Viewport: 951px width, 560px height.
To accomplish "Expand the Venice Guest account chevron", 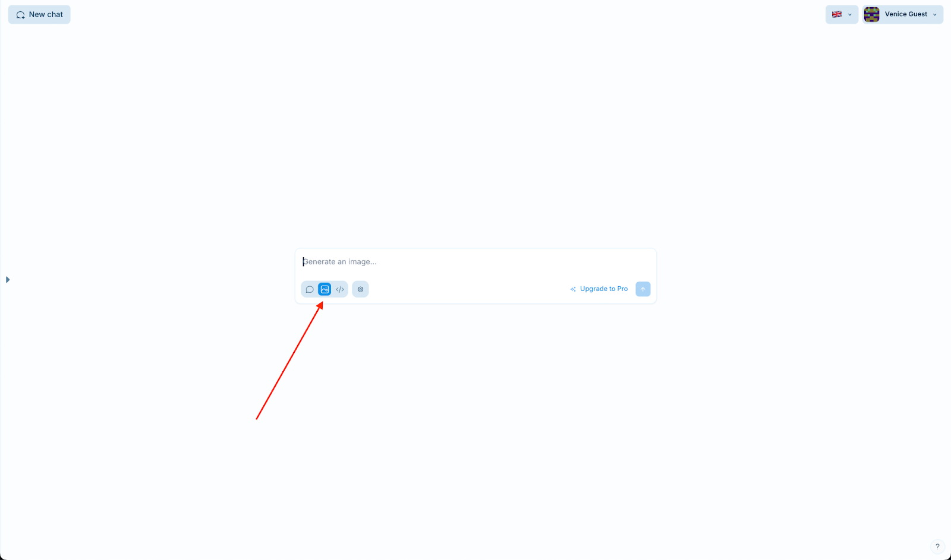I will tap(934, 15).
